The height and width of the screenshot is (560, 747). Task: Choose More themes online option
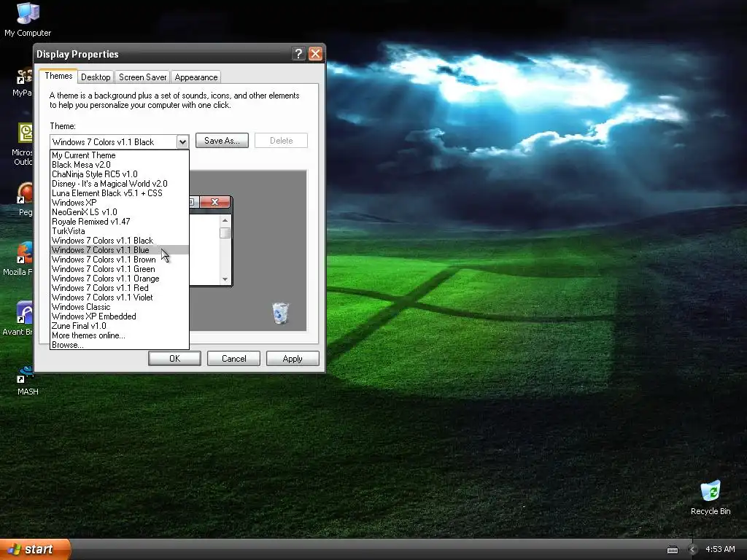(120, 335)
